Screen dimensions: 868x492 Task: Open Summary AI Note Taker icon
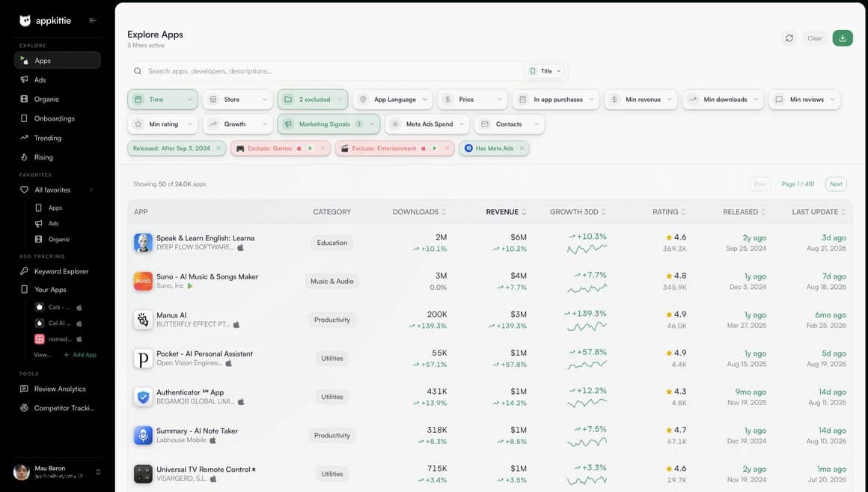(144, 436)
